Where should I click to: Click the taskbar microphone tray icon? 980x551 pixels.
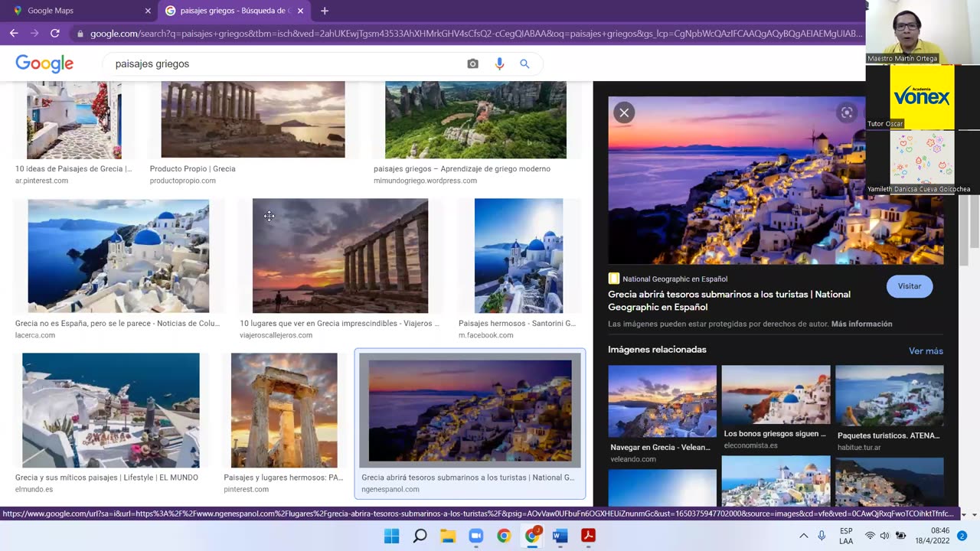(x=822, y=536)
